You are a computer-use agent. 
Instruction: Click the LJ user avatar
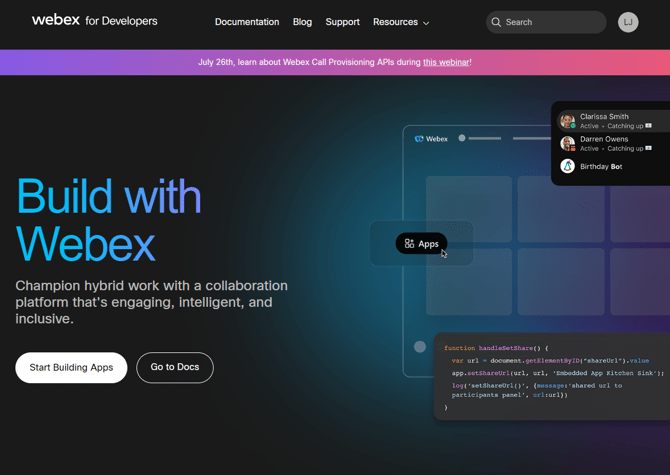pos(628,22)
